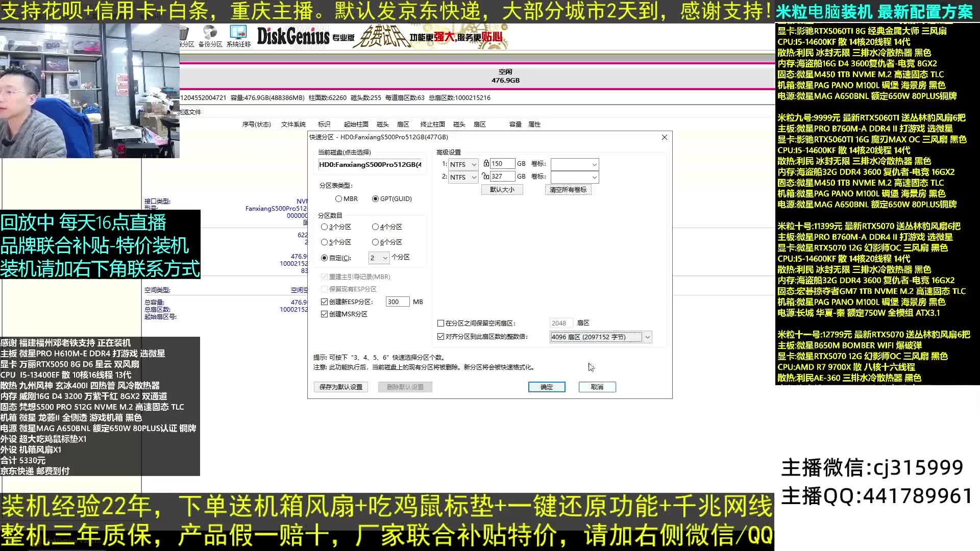Toggle the lock icon for partition 1 size
The height and width of the screenshot is (551, 980).
point(486,163)
